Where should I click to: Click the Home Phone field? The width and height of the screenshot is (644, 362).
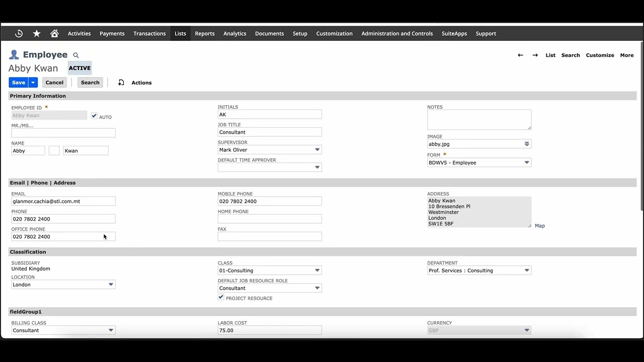pyautogui.click(x=270, y=219)
